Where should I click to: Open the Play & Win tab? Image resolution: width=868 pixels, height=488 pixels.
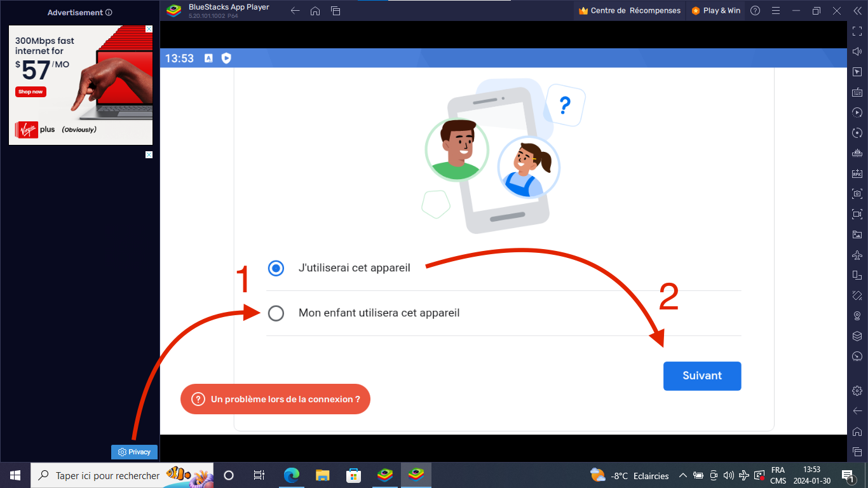715,11
